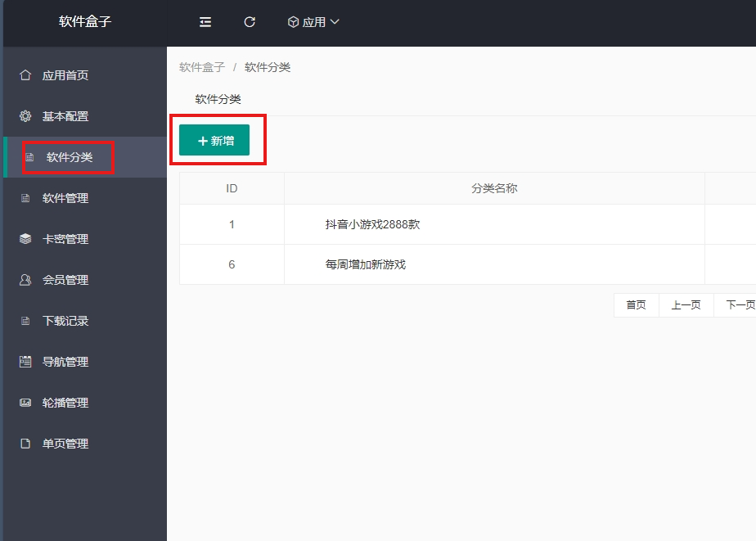Expand the 应用 chevron arrow
The image size is (756, 541).
click(x=335, y=22)
